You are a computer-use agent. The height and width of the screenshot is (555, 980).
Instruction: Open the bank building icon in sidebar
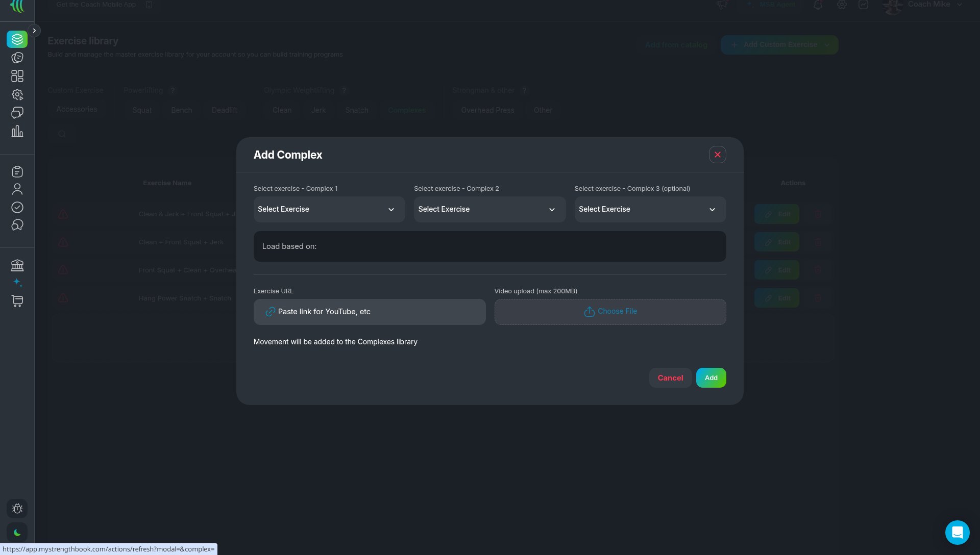tap(17, 265)
